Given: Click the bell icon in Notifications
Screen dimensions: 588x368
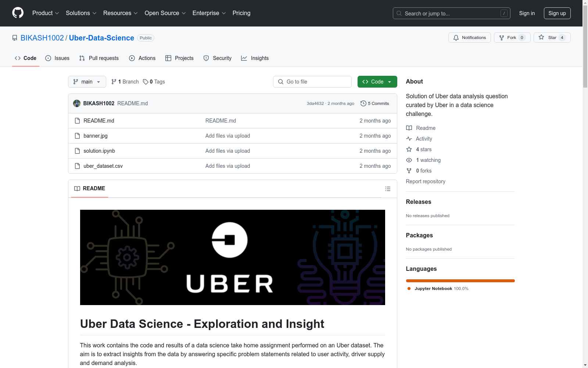Looking at the screenshot, I should (456, 38).
